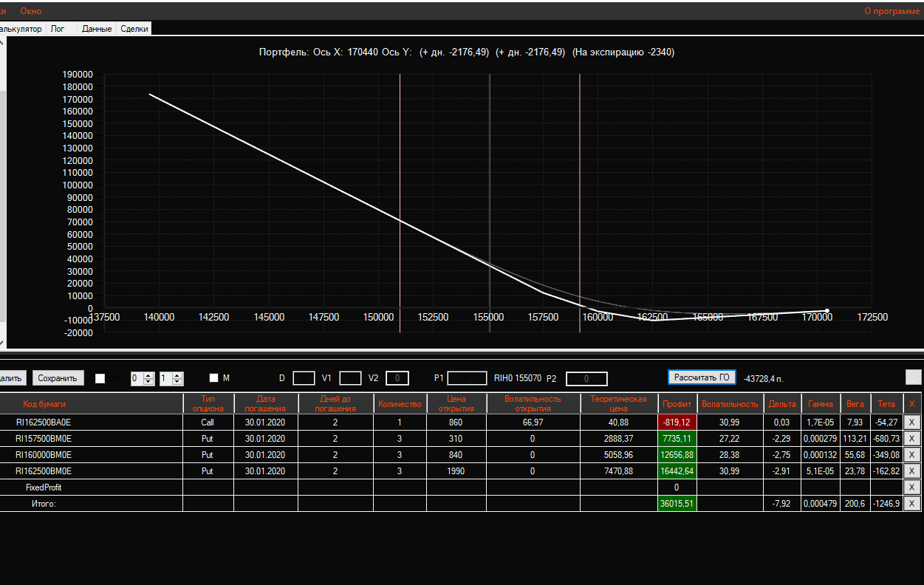This screenshot has width=924, height=585.
Task: Remove the RI157500BM0E position with X
Action: (912, 439)
